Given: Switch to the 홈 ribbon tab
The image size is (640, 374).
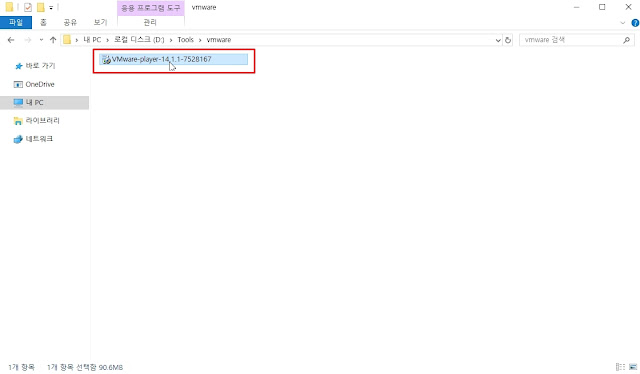Looking at the screenshot, I should point(43,22).
